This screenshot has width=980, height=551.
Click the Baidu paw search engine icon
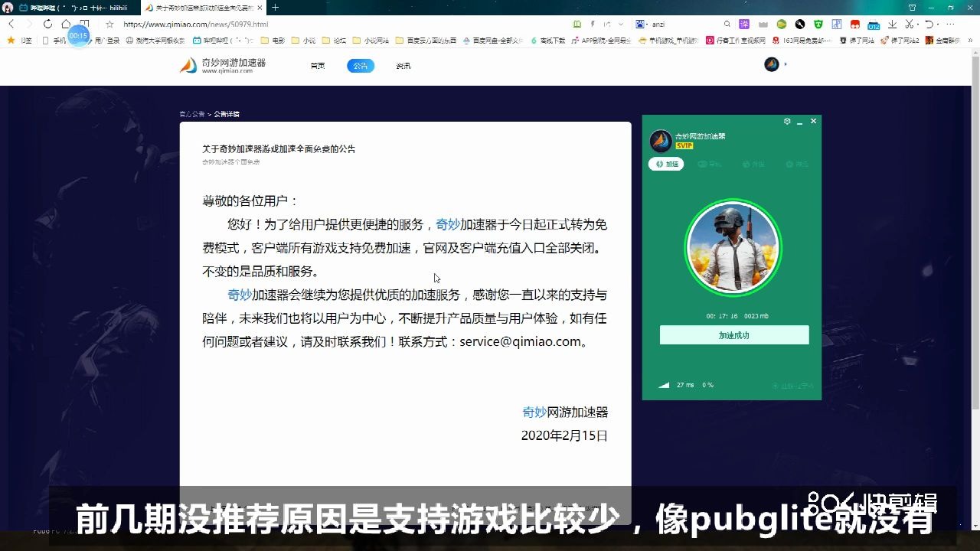click(640, 24)
